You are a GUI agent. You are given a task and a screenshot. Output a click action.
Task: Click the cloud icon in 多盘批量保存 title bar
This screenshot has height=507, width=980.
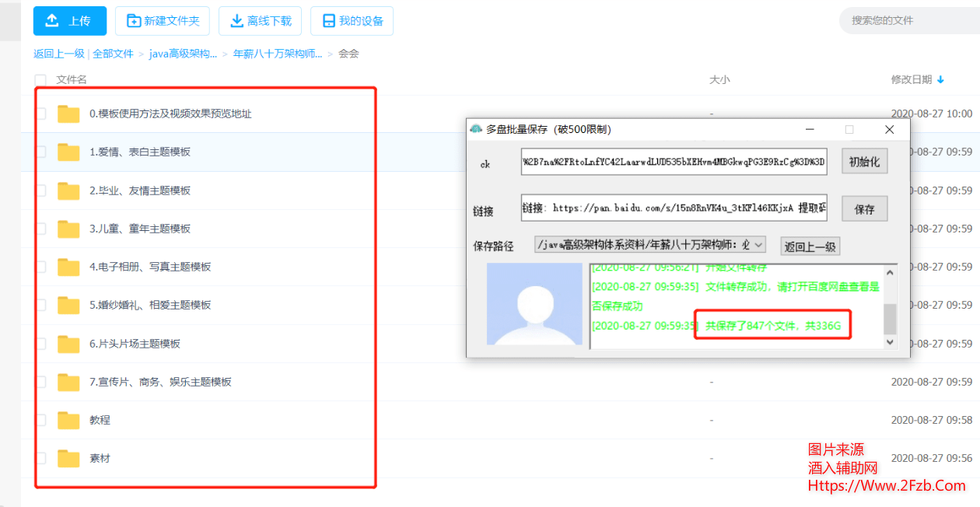tap(476, 129)
